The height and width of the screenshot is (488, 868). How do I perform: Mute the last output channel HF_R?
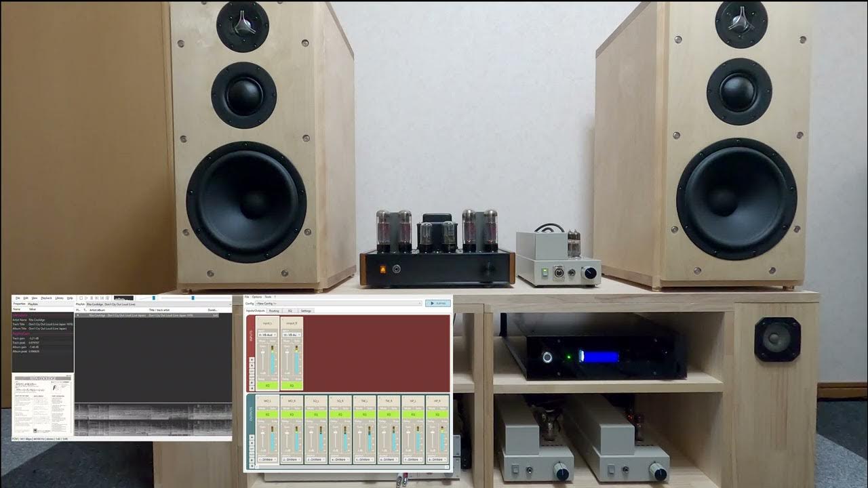[x=432, y=408]
